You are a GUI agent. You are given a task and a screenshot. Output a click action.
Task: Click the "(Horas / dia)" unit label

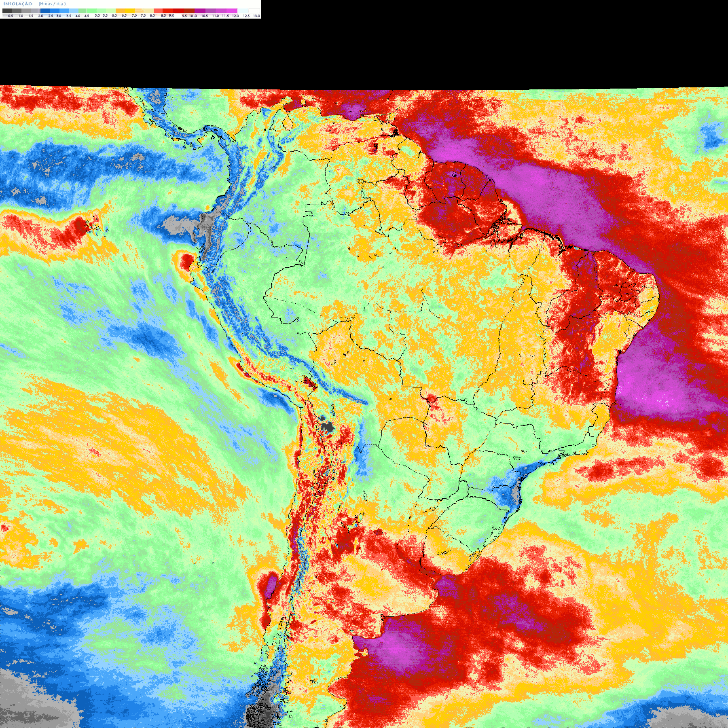click(52, 4)
